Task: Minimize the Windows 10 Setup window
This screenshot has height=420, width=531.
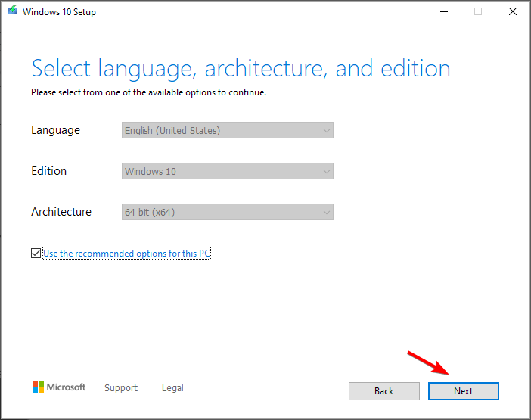Action: tap(444, 11)
